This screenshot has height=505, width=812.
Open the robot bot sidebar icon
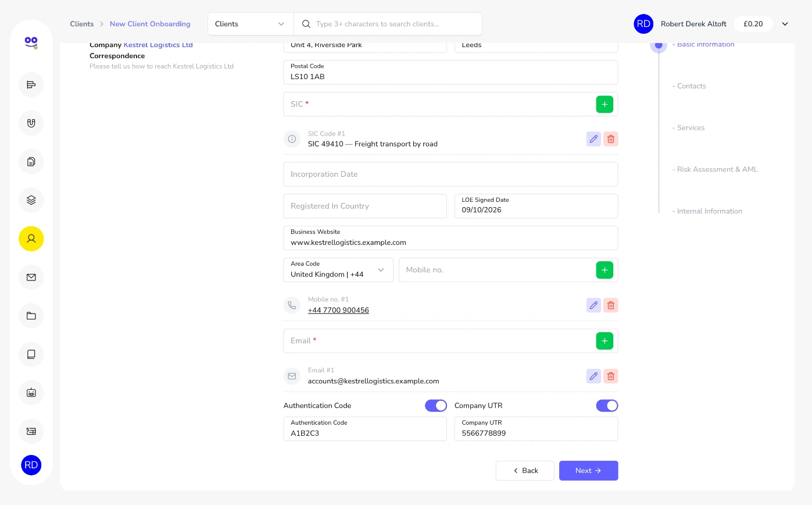click(31, 392)
